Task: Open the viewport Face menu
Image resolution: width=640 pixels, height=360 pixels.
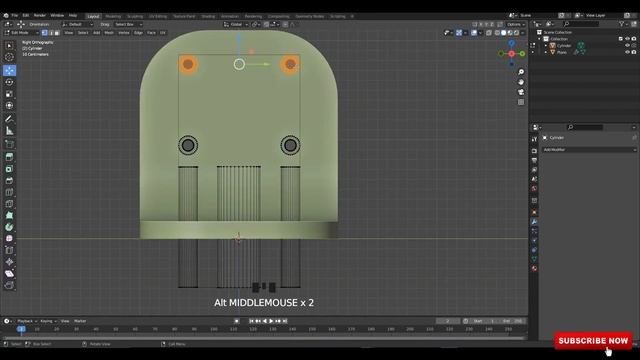Action: 151,33
